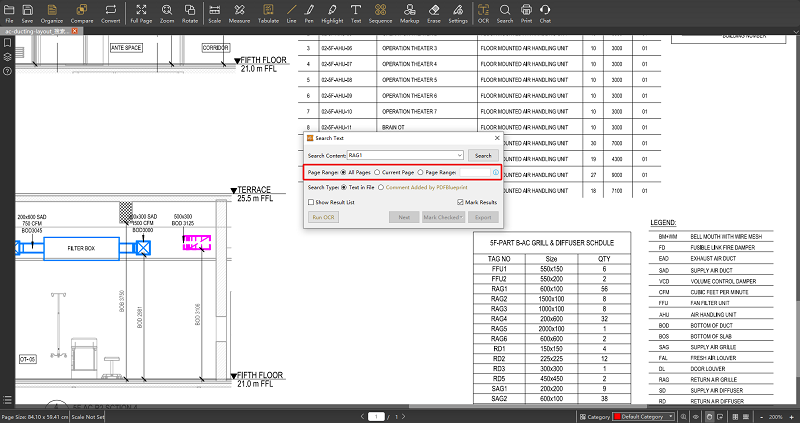Open the File menu icon
The width and height of the screenshot is (800, 423).
point(9,13)
